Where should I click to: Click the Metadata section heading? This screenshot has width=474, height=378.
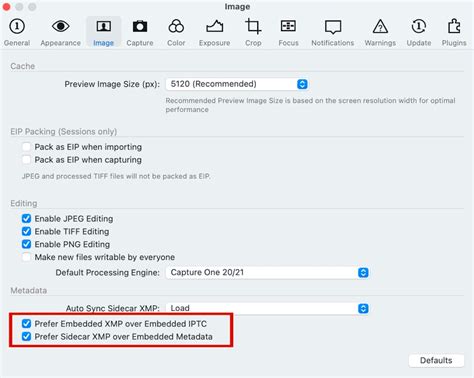[x=29, y=290]
